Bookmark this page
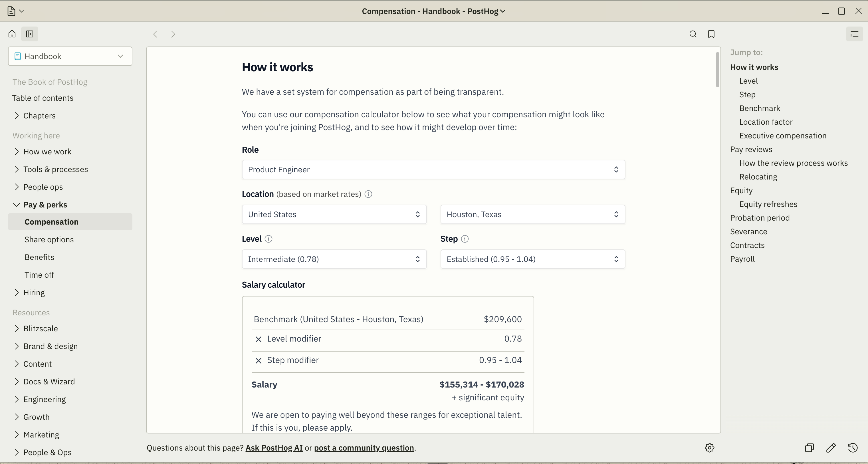The image size is (868, 464). point(711,34)
